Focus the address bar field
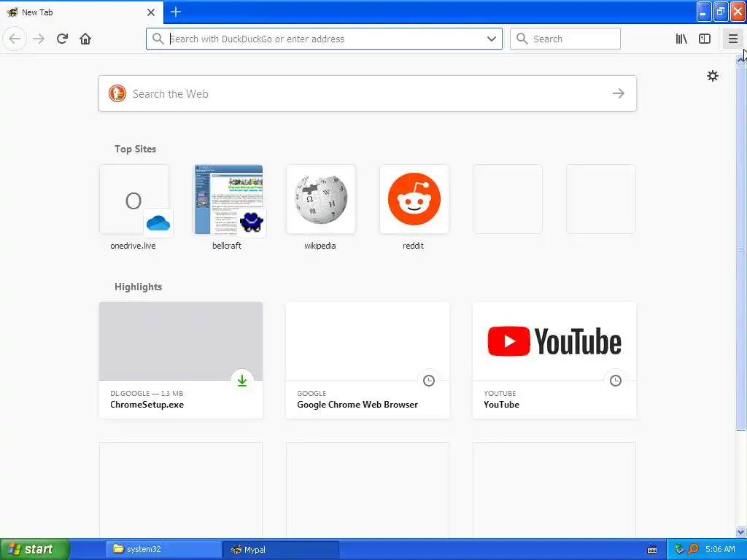Viewport: 747px width, 560px height. click(324, 39)
